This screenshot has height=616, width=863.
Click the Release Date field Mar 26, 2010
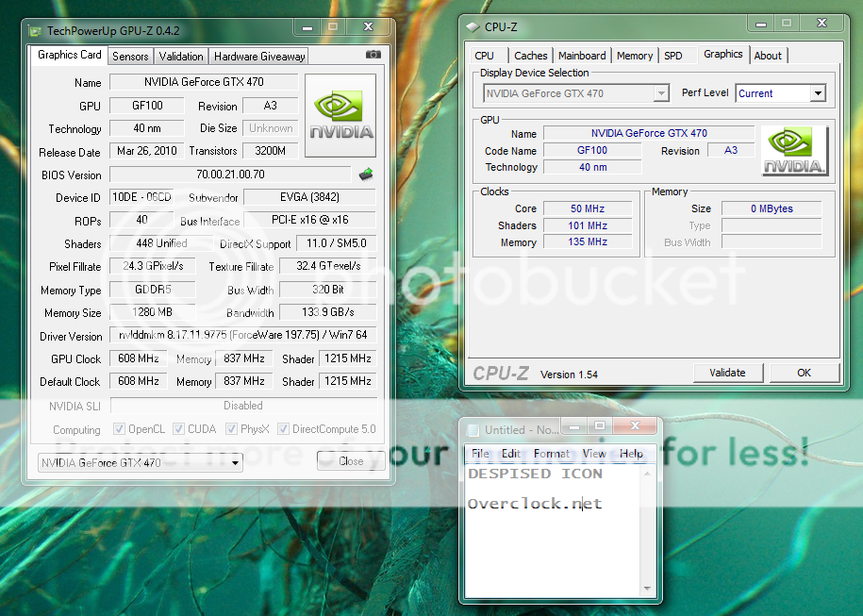(147, 151)
